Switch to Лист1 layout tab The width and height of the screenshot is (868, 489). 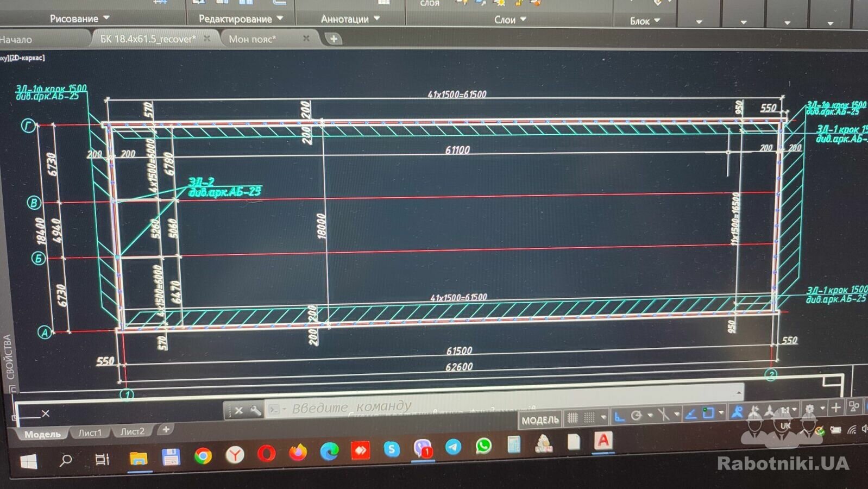click(90, 432)
